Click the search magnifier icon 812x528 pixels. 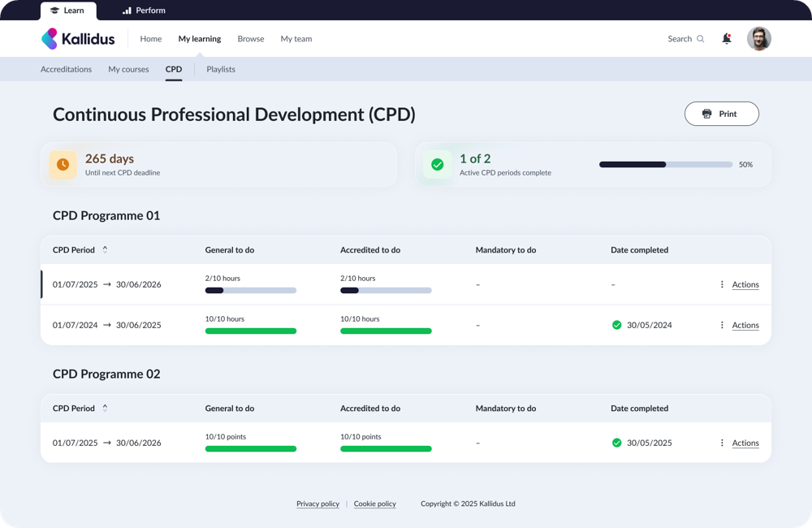tap(701, 39)
